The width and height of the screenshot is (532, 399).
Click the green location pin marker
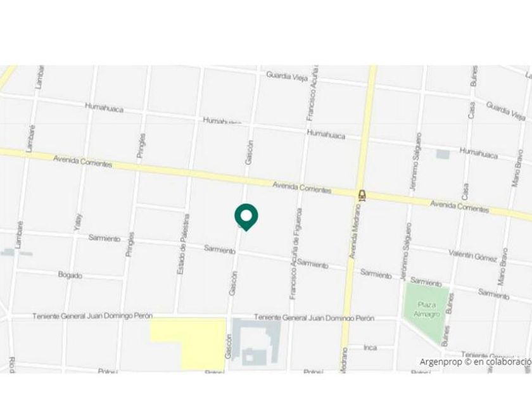tap(246, 217)
